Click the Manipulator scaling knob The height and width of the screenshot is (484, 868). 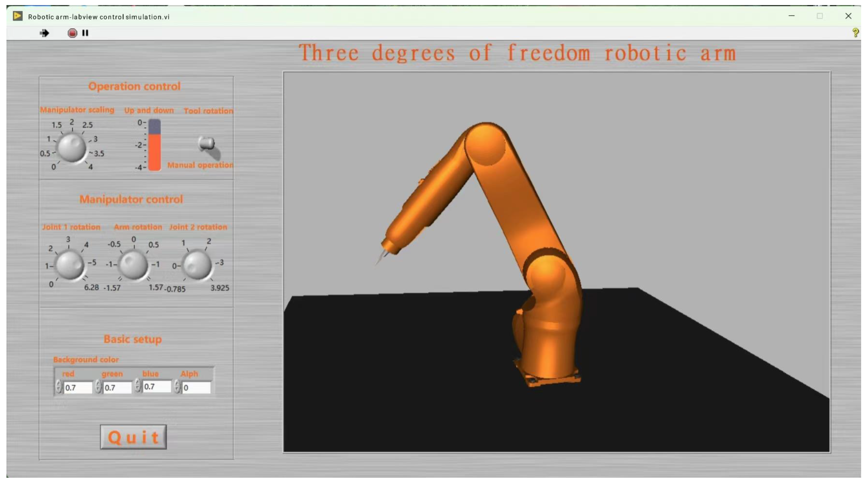71,148
